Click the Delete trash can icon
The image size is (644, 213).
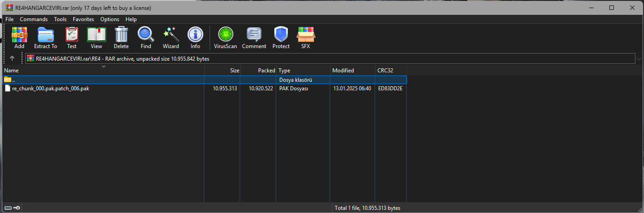(121, 37)
